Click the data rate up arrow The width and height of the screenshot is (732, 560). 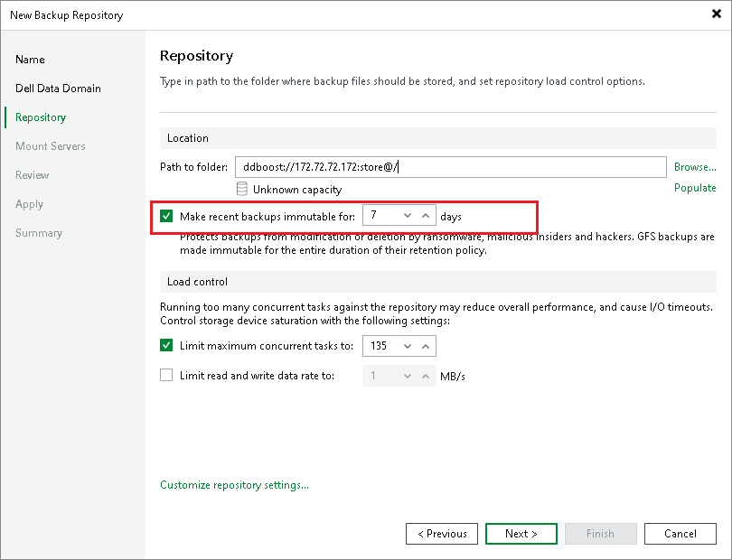(426, 376)
